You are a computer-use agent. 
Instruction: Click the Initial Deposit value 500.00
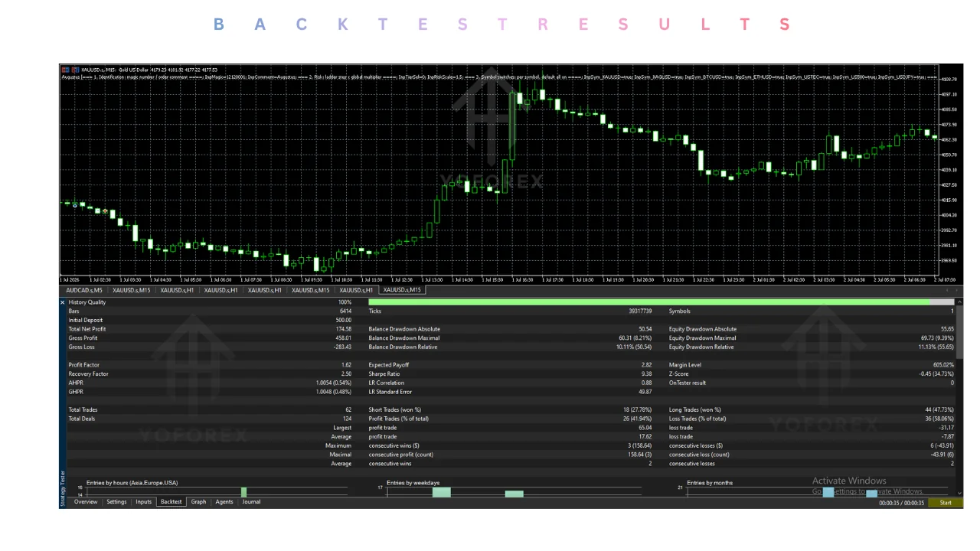pyautogui.click(x=343, y=321)
